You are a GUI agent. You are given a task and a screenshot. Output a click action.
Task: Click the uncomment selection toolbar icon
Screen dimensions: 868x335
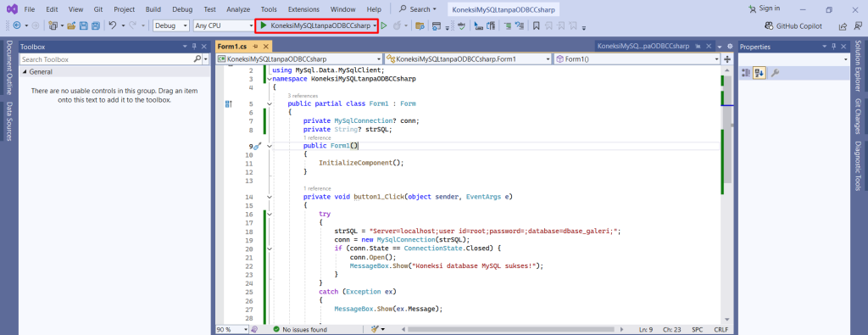(520, 25)
